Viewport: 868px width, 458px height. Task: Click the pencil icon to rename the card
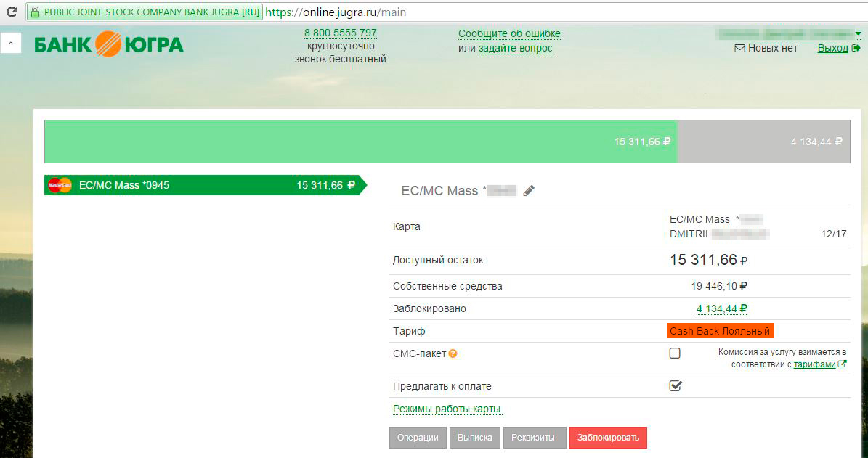click(x=529, y=191)
